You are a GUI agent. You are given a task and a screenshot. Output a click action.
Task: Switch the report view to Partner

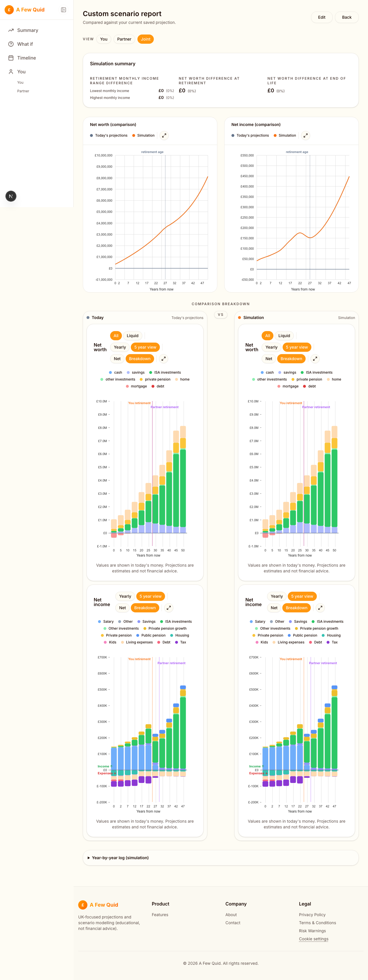124,39
